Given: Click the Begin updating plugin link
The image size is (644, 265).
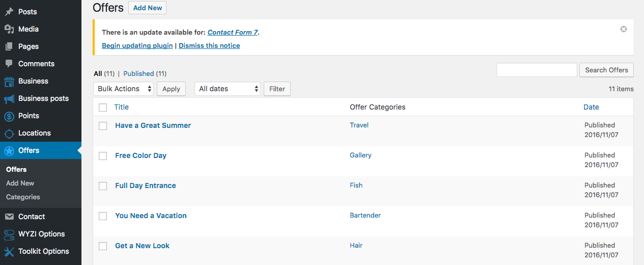Looking at the screenshot, I should [x=137, y=45].
